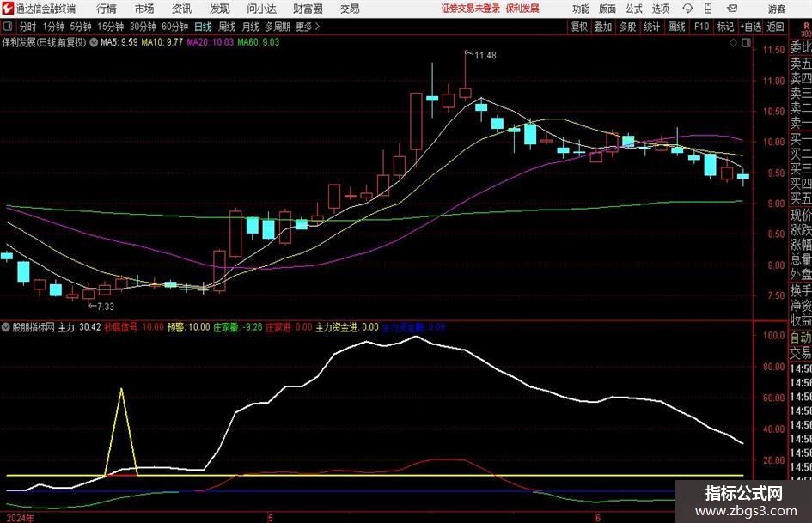812x523 pixels.
Task: Open the 行情 menu
Action: click(107, 9)
